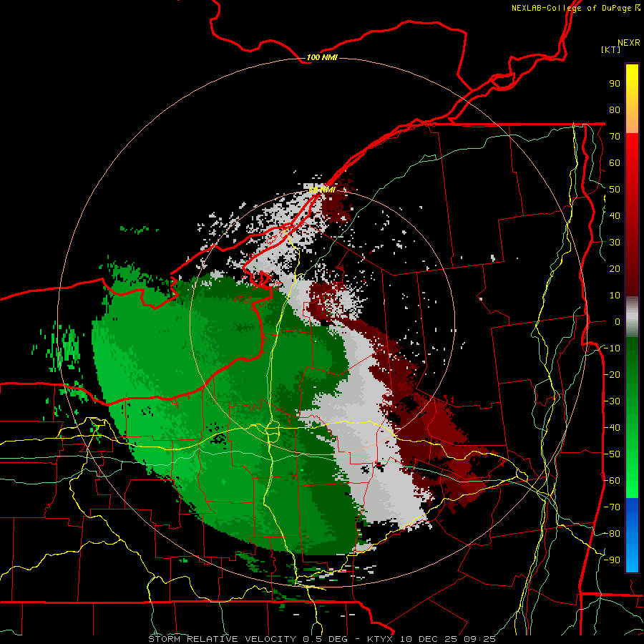Click the 10 DEC 25 date text
The image size is (644, 644).
(429, 639)
